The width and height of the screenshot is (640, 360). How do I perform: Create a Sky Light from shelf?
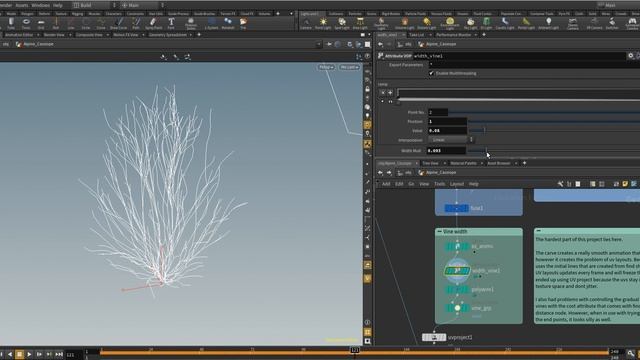point(470,23)
